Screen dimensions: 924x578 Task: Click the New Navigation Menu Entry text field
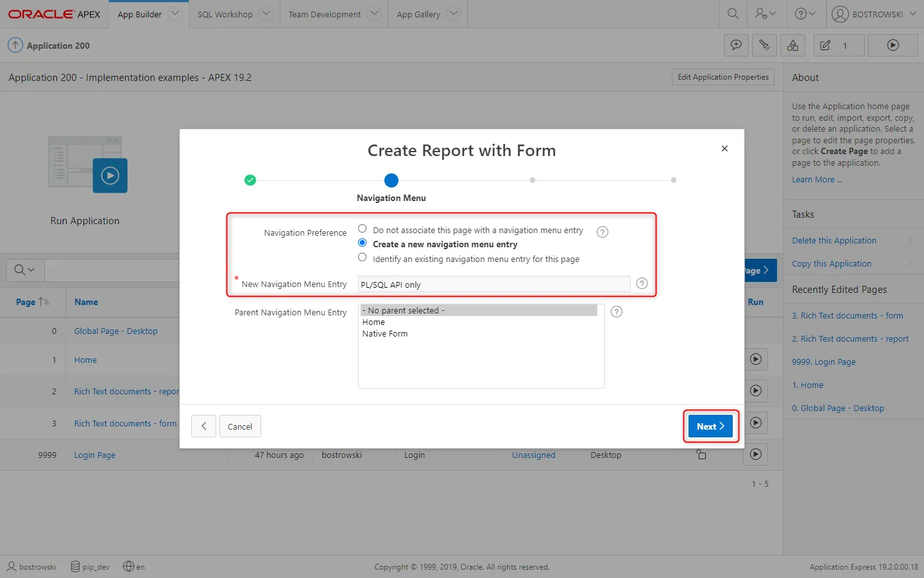tap(493, 285)
